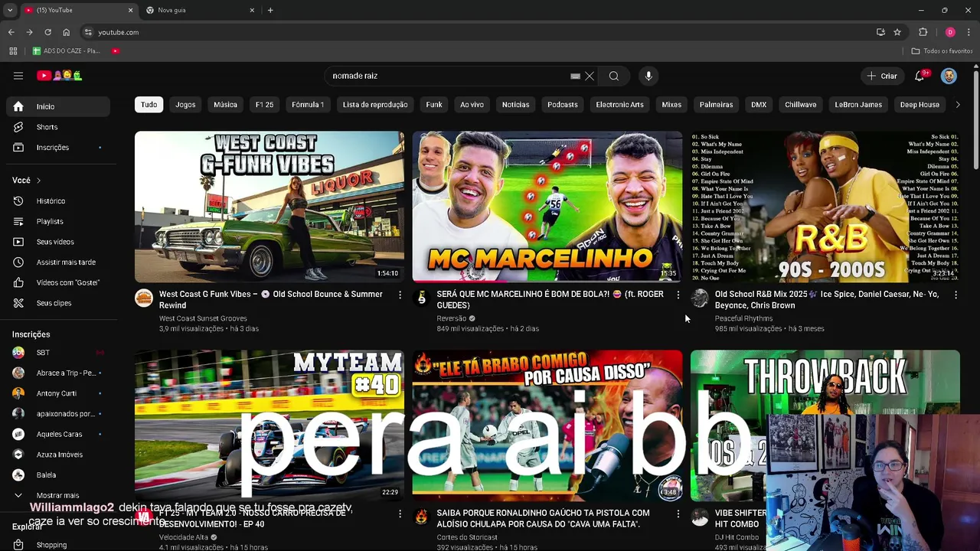Open the MC Marcelinho video thumbnail
This screenshot has height=551, width=980.
pyautogui.click(x=547, y=207)
